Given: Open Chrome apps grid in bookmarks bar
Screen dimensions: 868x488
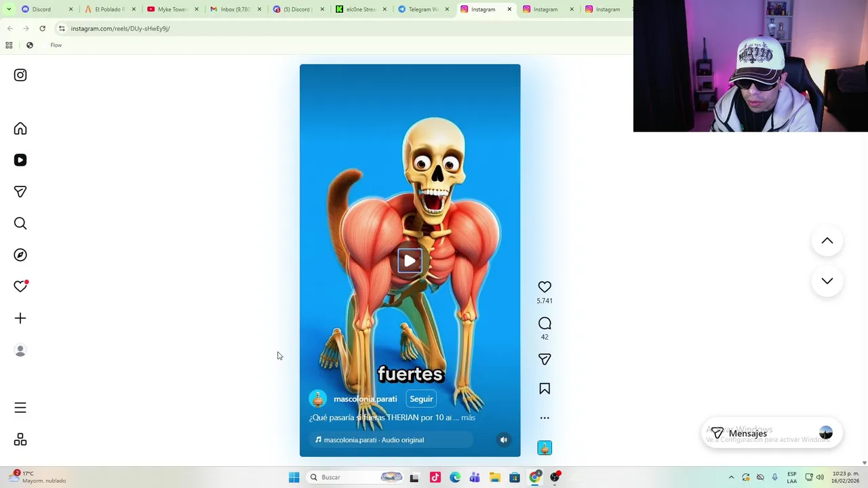Looking at the screenshot, I should tap(9, 45).
